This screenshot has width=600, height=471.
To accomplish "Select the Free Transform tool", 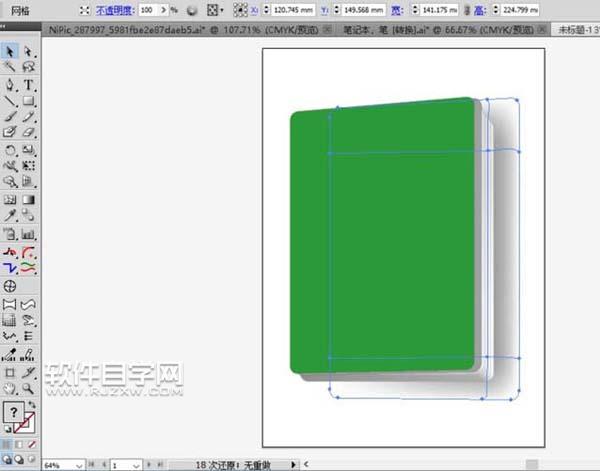I will click(x=29, y=165).
